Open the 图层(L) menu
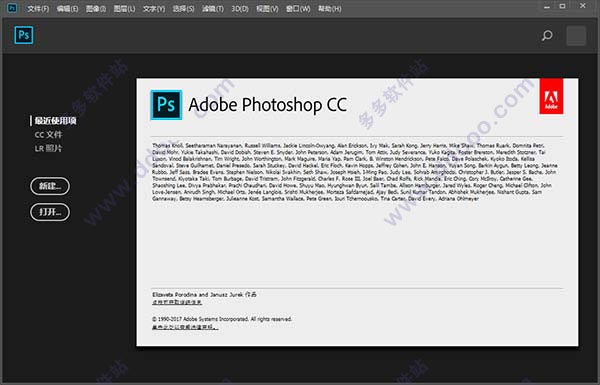Viewport: 600px width, 385px height. pos(124,8)
